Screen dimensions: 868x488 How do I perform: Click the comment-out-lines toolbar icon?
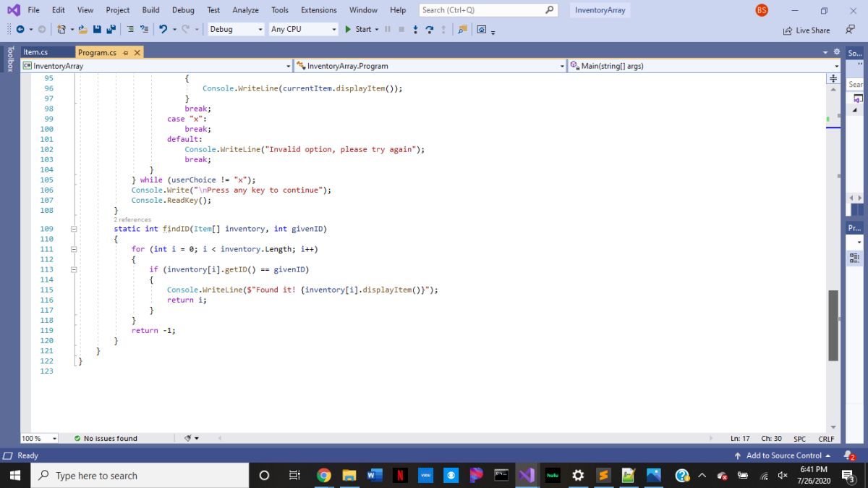pos(131,30)
